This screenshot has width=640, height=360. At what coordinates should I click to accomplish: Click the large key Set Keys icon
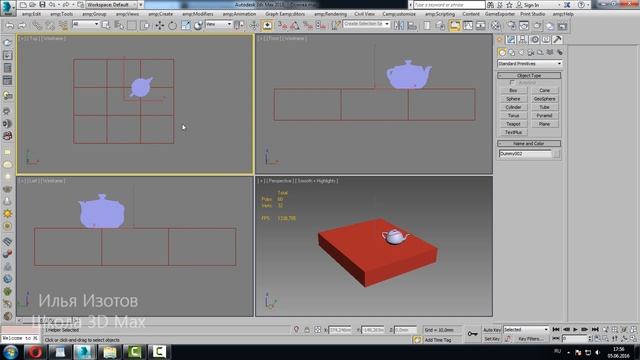coord(472,334)
